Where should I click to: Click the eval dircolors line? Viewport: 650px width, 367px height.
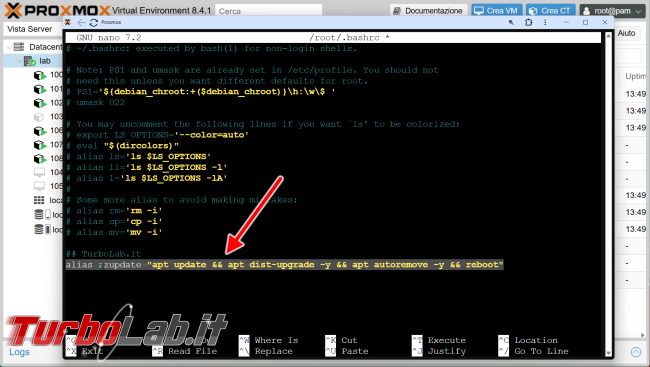pos(122,146)
